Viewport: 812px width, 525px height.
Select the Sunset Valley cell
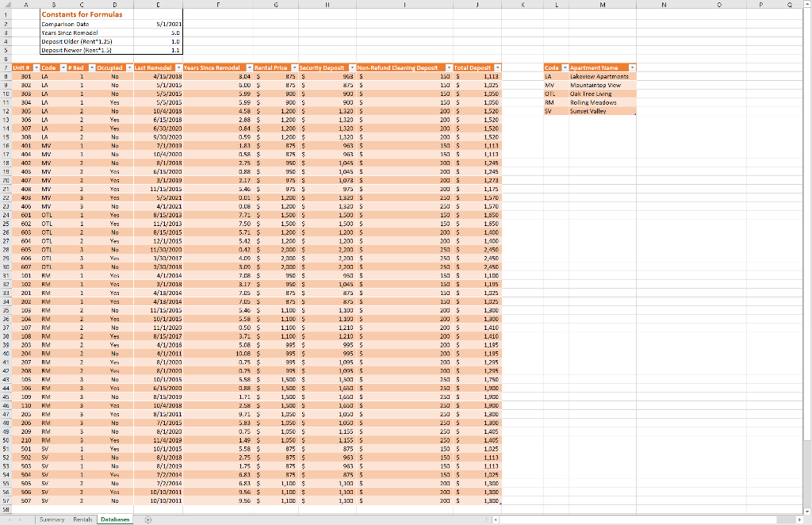click(603, 111)
